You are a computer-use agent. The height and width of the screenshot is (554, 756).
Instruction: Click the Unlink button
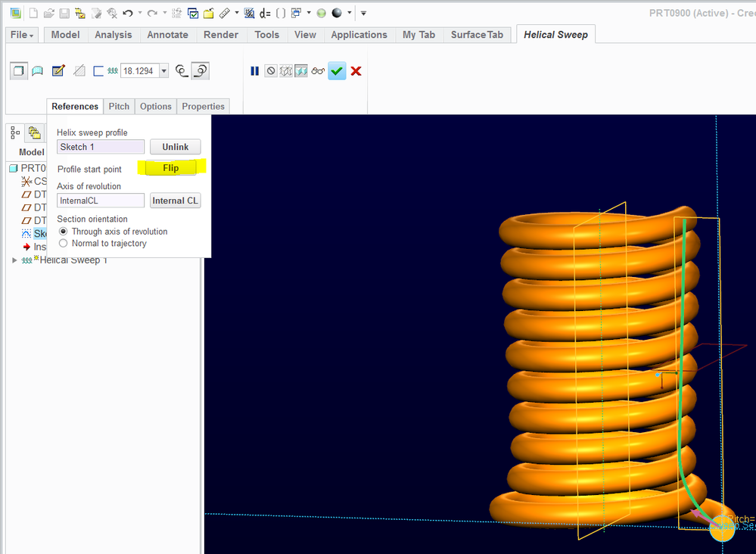coord(175,147)
